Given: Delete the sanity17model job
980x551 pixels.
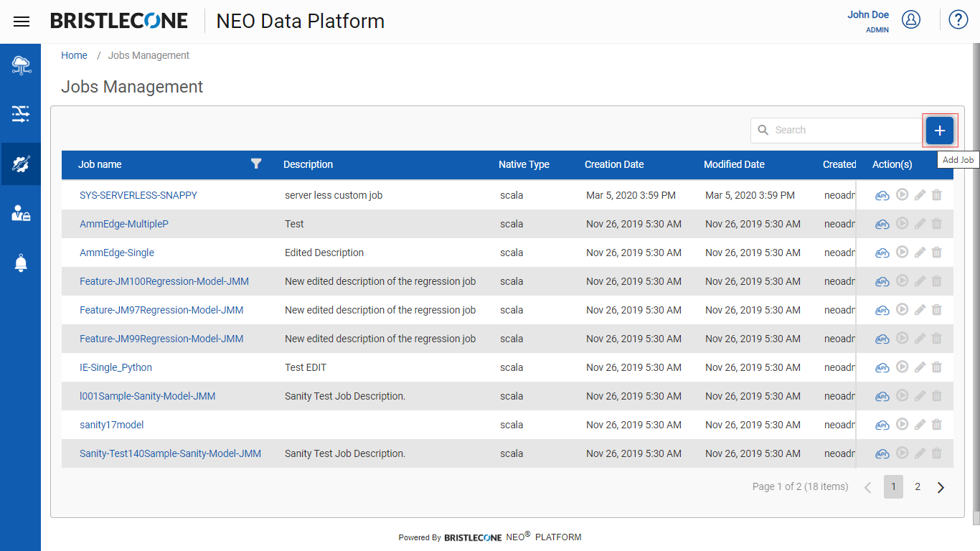Looking at the screenshot, I should [936, 424].
